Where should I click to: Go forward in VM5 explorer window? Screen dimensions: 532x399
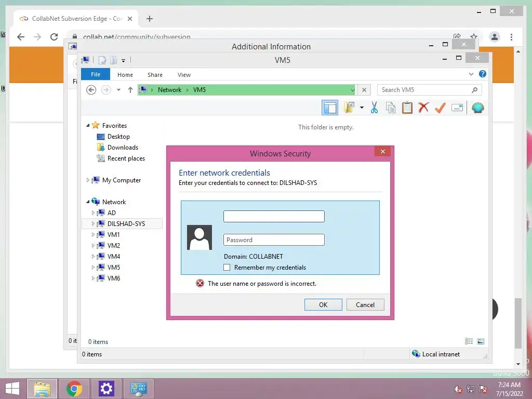(106, 90)
